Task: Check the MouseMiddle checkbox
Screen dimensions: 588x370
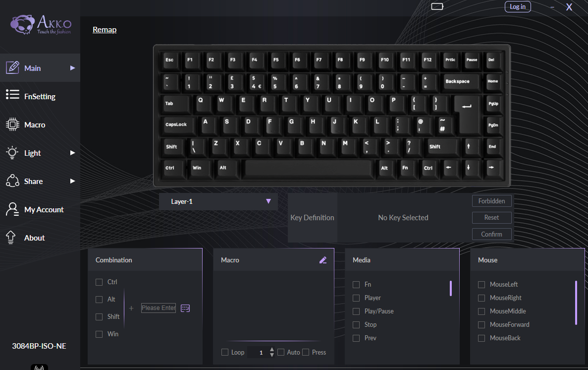Action: click(x=481, y=311)
